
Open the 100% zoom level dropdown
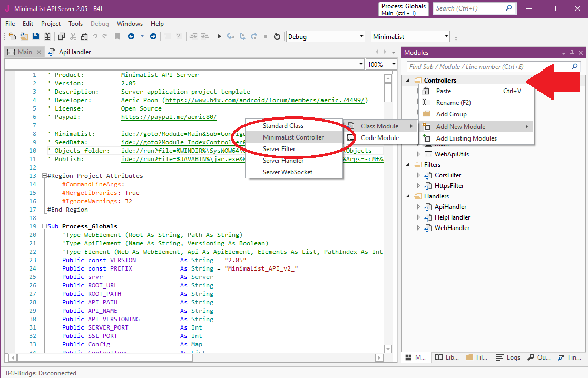point(393,64)
